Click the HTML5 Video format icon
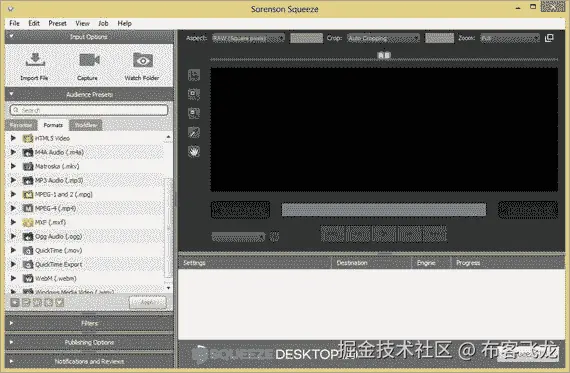 28,139
